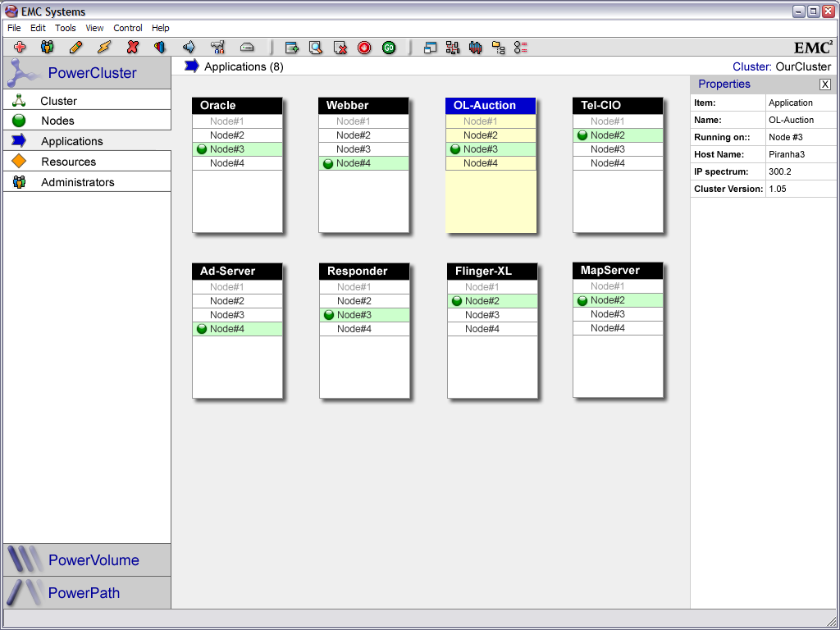Viewport: 840px width, 630px height.
Task: Select Resources in the sidebar
Action: coord(87,162)
